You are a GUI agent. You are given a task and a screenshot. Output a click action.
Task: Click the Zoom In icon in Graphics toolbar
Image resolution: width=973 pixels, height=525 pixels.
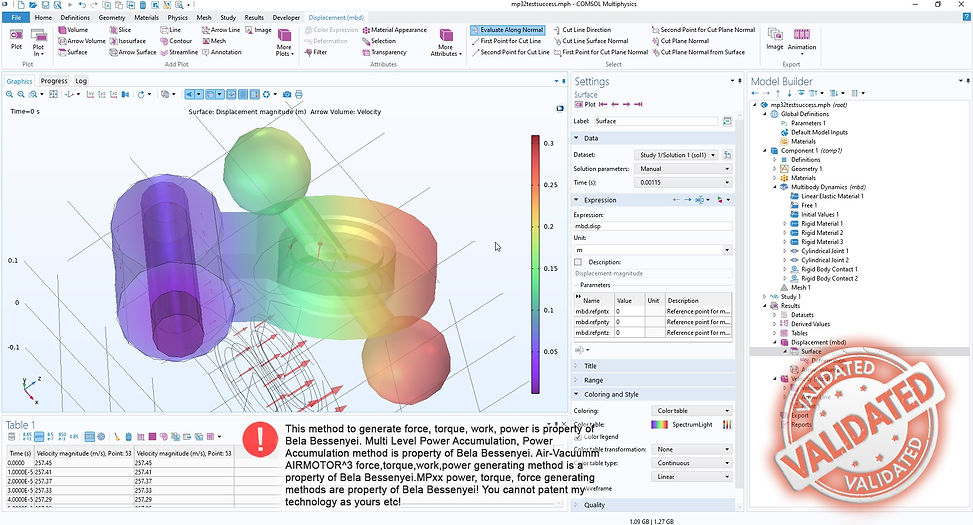9,94
